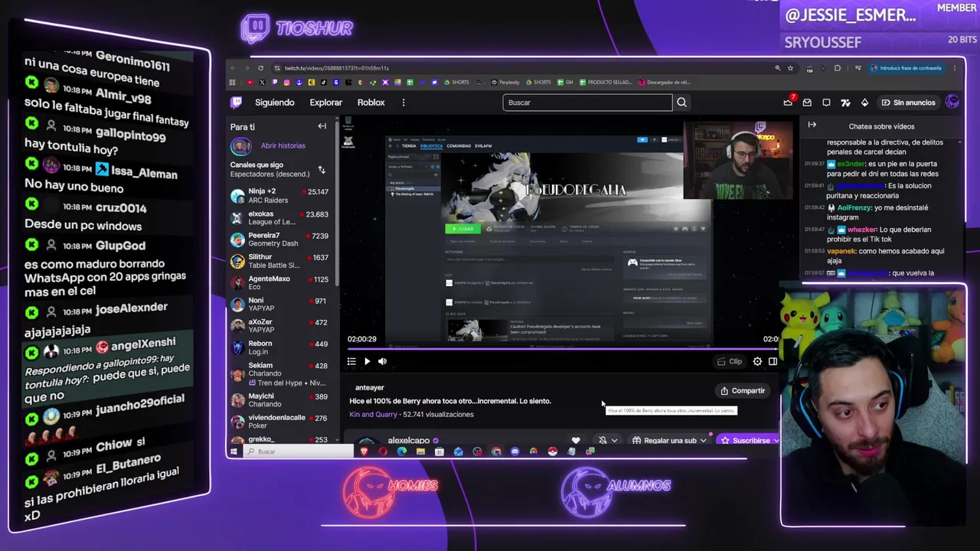Open the Explorar tab
Image resolution: width=980 pixels, height=551 pixels.
pyautogui.click(x=326, y=103)
